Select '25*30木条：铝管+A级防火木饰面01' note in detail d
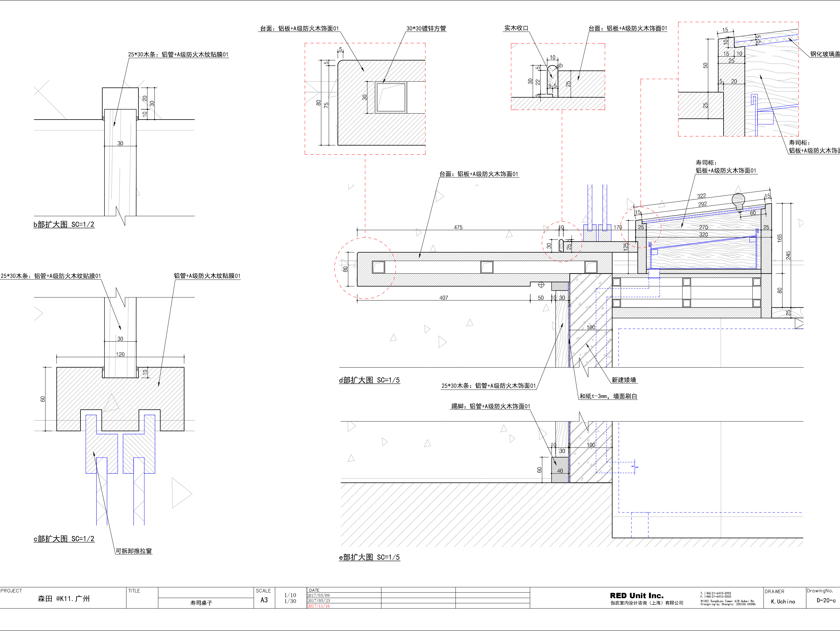Screen dimensions: 840x631 click(x=488, y=386)
